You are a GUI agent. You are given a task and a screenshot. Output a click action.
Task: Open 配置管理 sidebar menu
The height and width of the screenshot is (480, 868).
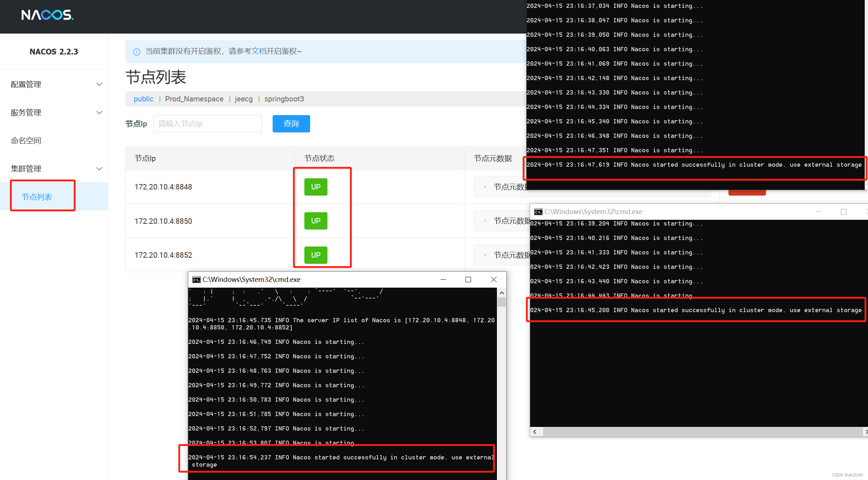pos(54,84)
